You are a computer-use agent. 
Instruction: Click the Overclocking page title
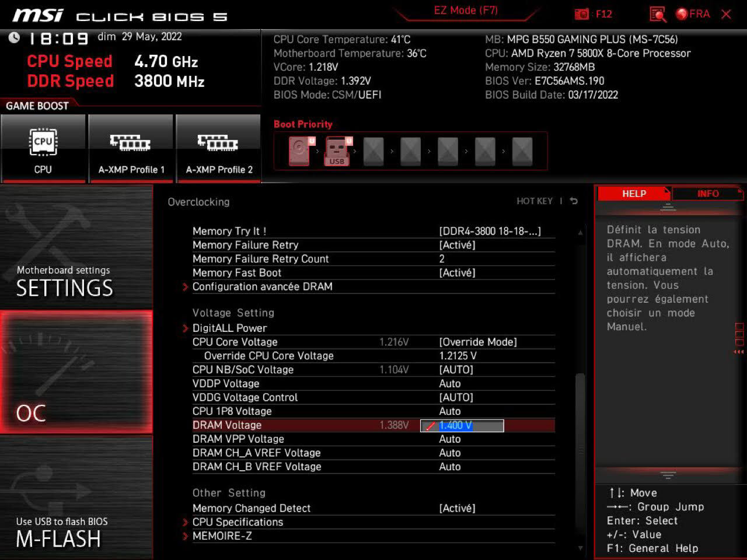(198, 202)
